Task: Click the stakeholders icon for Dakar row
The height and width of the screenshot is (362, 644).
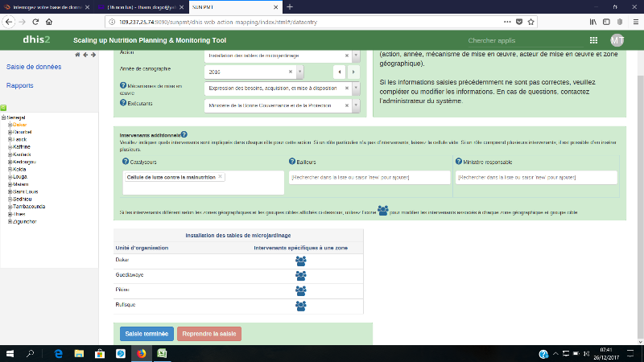Action: 301,261
